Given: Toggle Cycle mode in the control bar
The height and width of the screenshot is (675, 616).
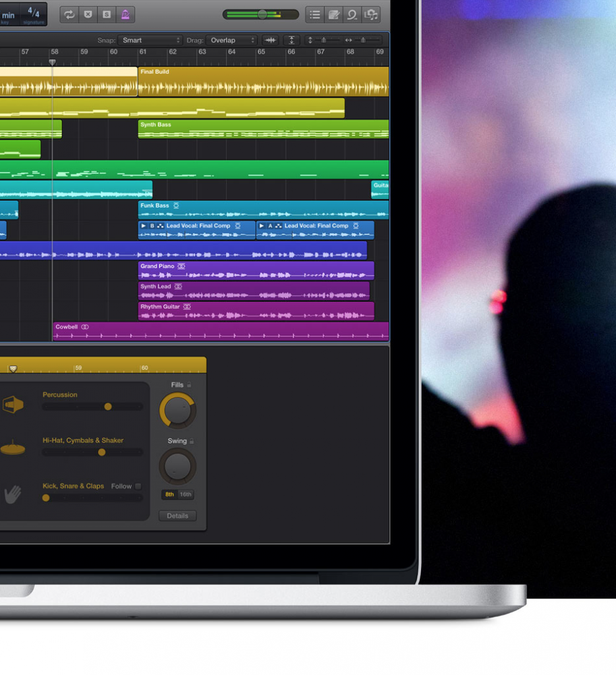Looking at the screenshot, I should [x=69, y=15].
